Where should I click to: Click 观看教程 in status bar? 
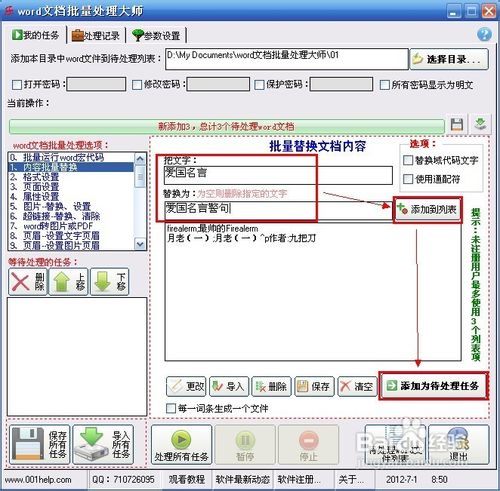pos(186,480)
